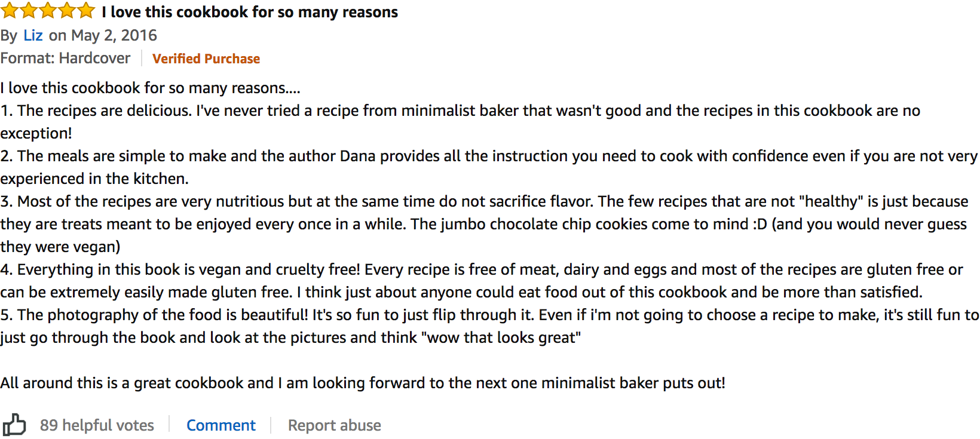The width and height of the screenshot is (980, 439).
Task: Click the Format: Hardcover label
Action: click(66, 58)
